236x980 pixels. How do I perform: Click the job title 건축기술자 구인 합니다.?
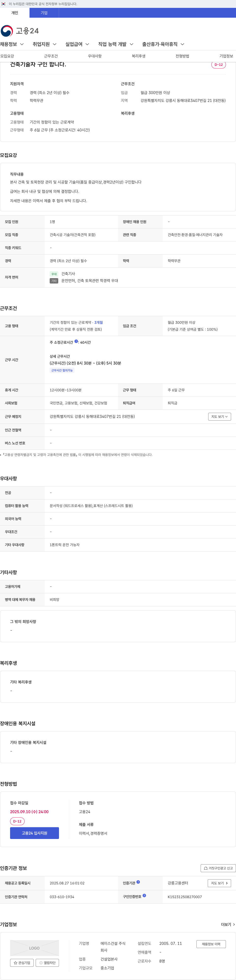pyautogui.click(x=38, y=65)
